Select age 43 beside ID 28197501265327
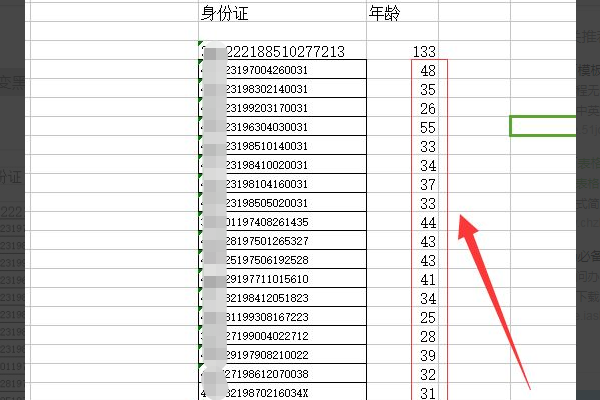600x400 pixels. point(403,240)
